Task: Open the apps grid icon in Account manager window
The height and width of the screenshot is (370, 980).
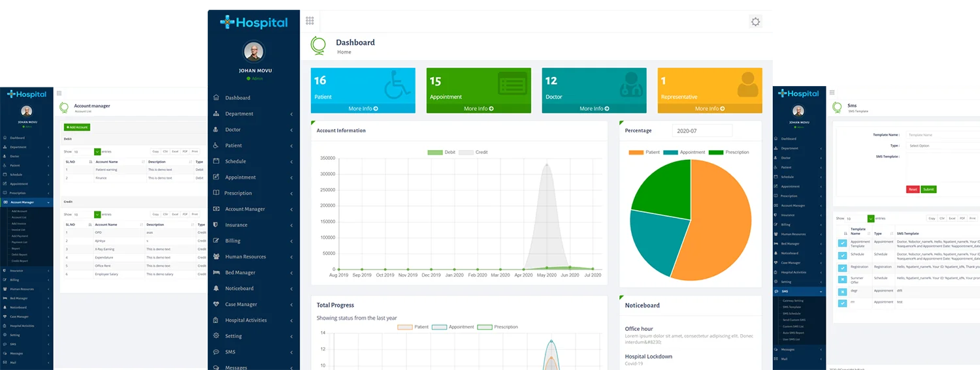Action: (x=59, y=93)
